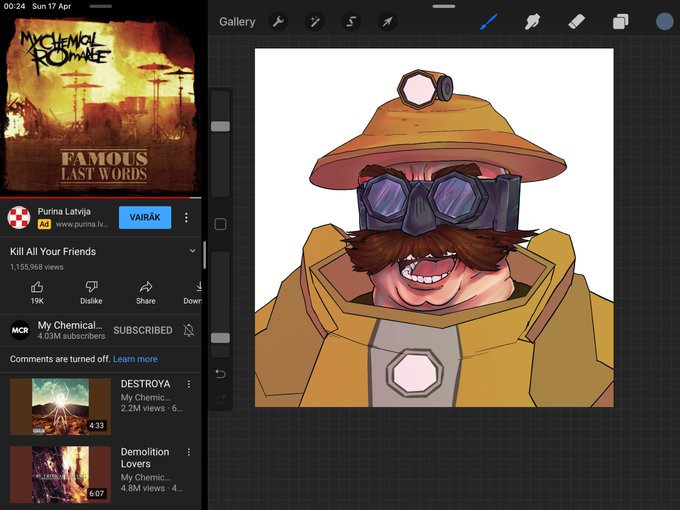Click the time 00:24 in status bar
Viewport: 680px width, 510px height.
[14, 7]
